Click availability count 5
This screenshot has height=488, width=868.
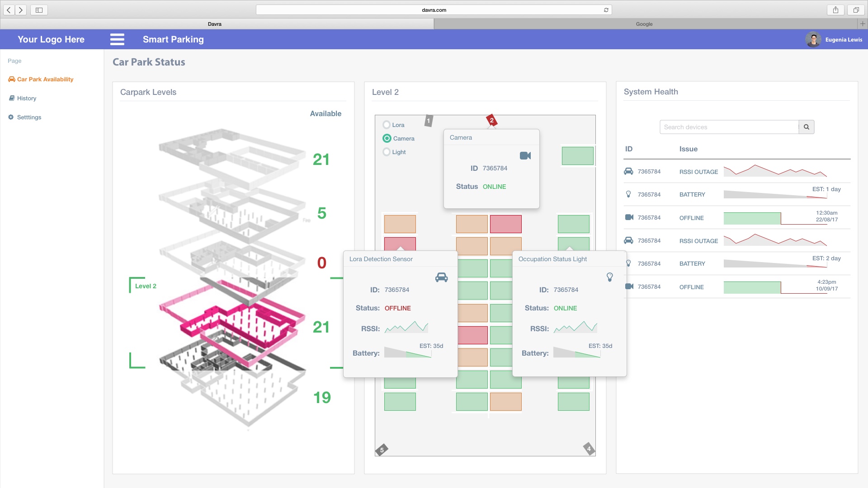coord(322,213)
